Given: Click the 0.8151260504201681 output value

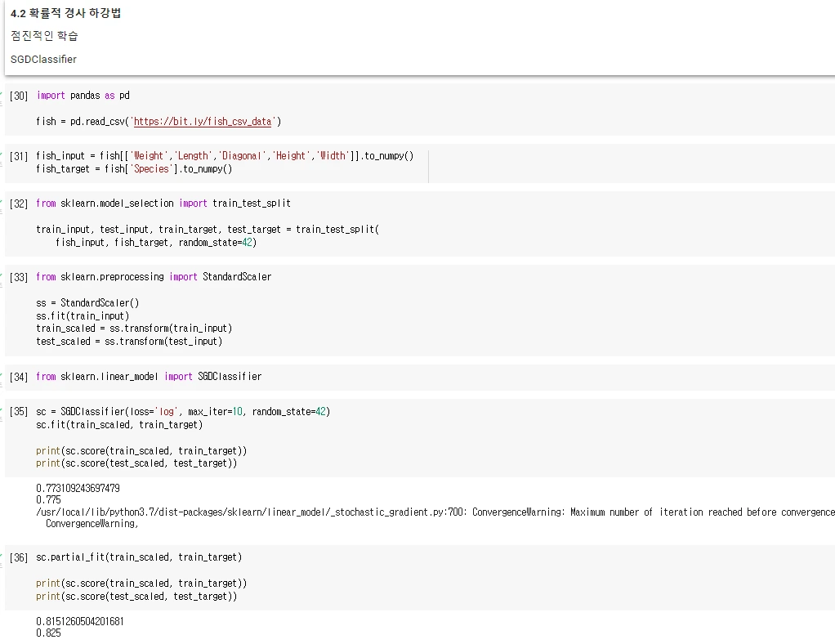Looking at the screenshot, I should 80,621.
